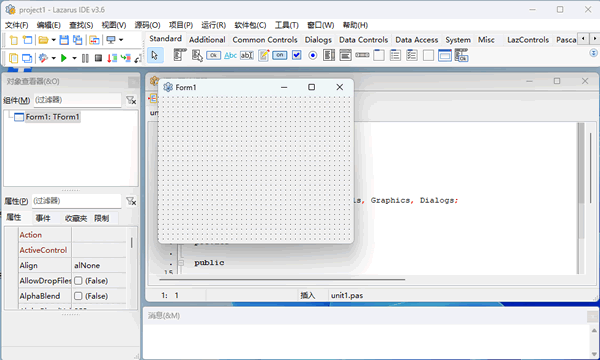This screenshot has width=600, height=360.
Task: Click the 属性 filter input field
Action: click(x=77, y=201)
